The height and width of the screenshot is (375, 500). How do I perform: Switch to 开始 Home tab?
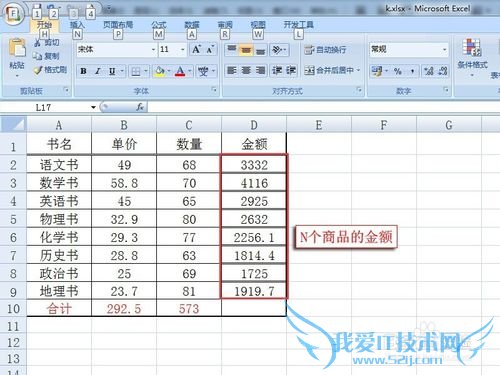(x=44, y=24)
